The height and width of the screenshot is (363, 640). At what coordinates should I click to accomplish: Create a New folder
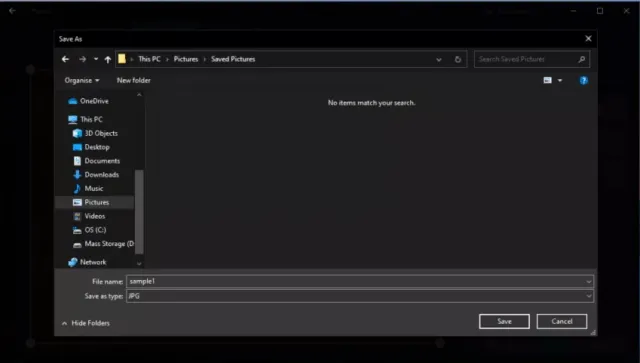tap(133, 80)
